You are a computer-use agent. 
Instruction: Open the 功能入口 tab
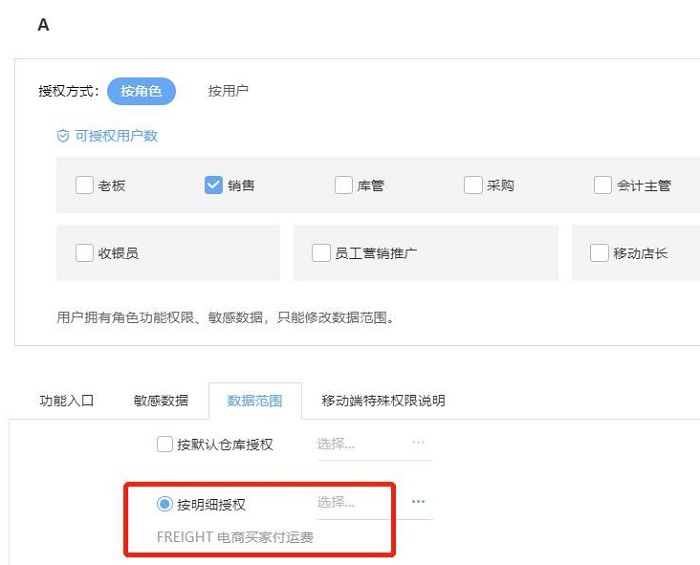point(67,400)
